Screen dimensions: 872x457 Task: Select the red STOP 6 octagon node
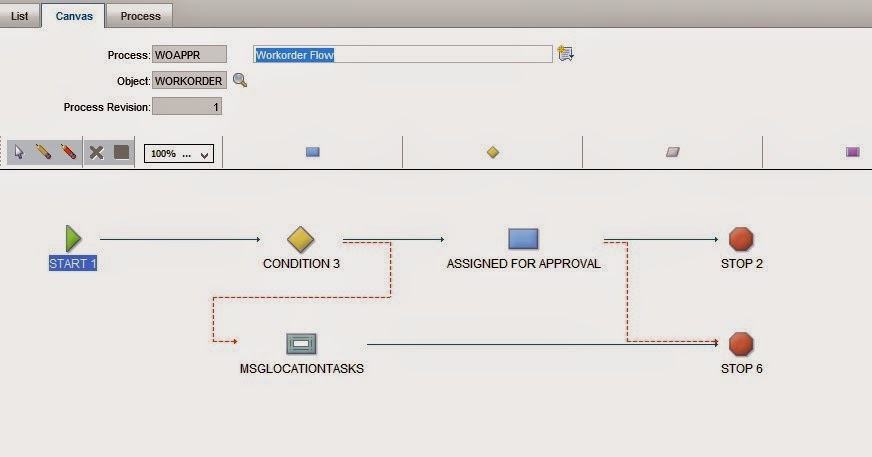(x=741, y=344)
